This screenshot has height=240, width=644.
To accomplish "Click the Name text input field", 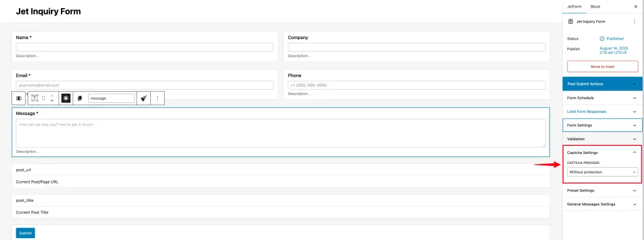I will coord(145,47).
